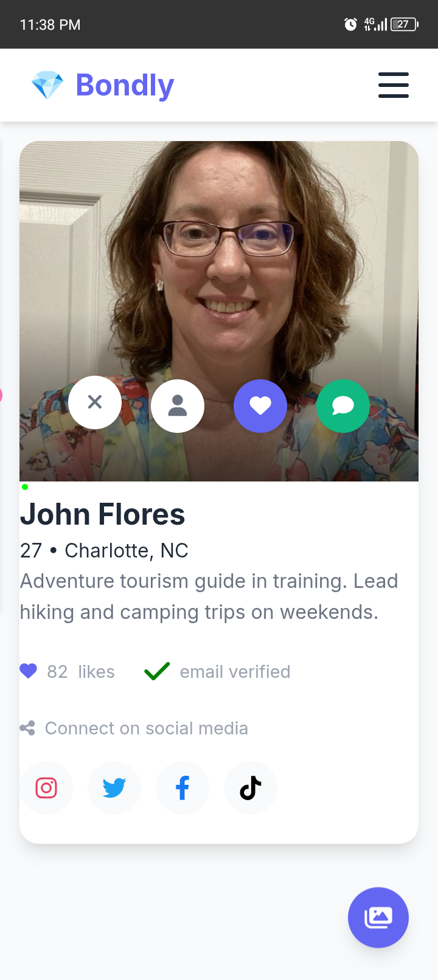Like John Flores with heart button
This screenshot has width=438, height=980.
pyautogui.click(x=260, y=406)
